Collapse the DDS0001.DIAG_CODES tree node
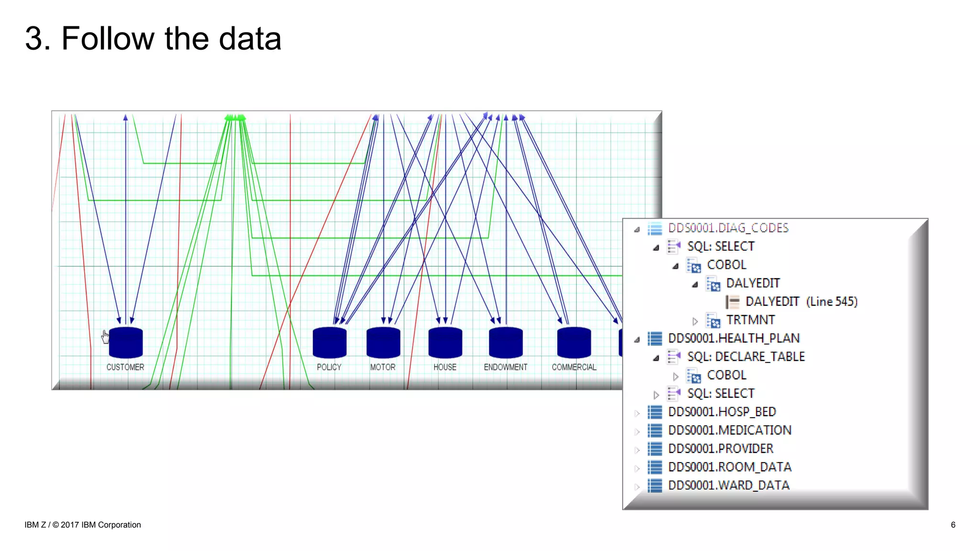980x551 pixels. tap(637, 230)
